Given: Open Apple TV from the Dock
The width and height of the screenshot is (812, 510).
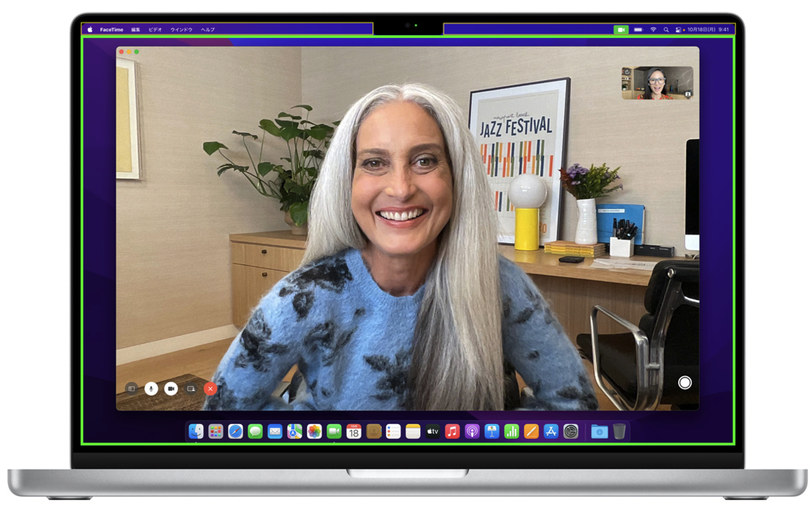Looking at the screenshot, I should pyautogui.click(x=433, y=432).
